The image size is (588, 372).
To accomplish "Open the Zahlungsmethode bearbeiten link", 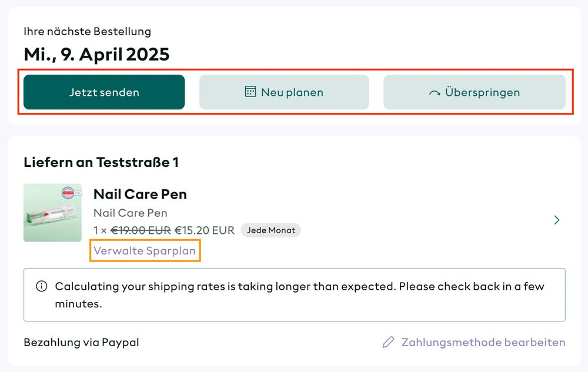I will (x=483, y=342).
